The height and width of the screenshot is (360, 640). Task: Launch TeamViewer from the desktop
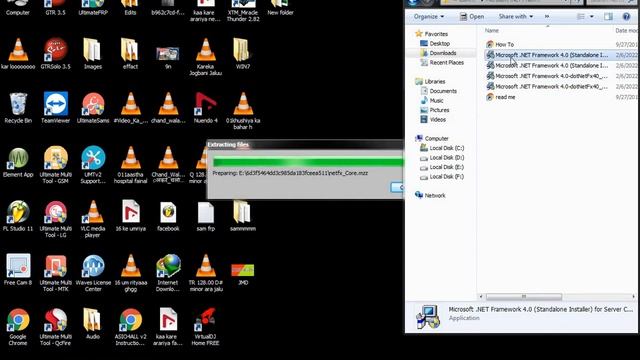coord(56,107)
